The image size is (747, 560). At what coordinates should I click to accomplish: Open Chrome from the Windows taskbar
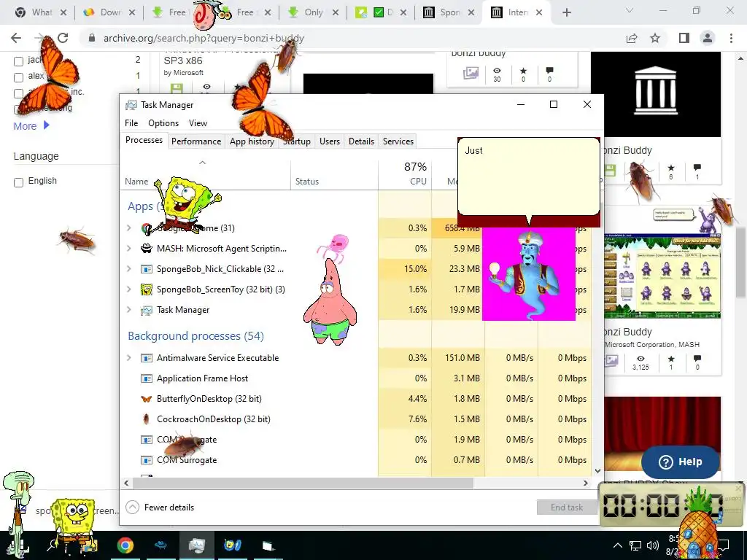[125, 545]
